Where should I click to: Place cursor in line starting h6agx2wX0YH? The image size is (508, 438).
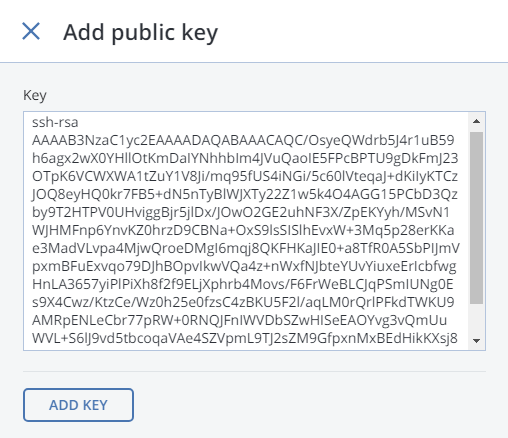click(x=245, y=158)
